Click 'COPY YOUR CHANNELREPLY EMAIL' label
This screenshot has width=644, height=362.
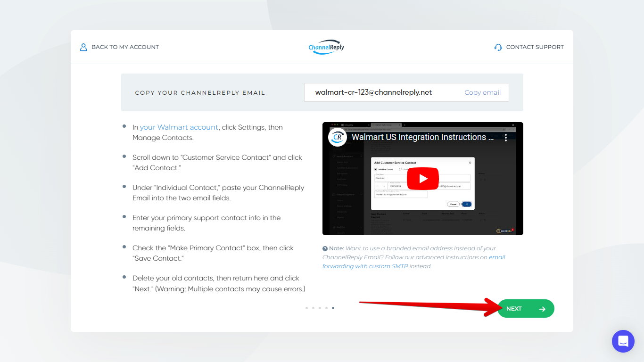tap(200, 93)
